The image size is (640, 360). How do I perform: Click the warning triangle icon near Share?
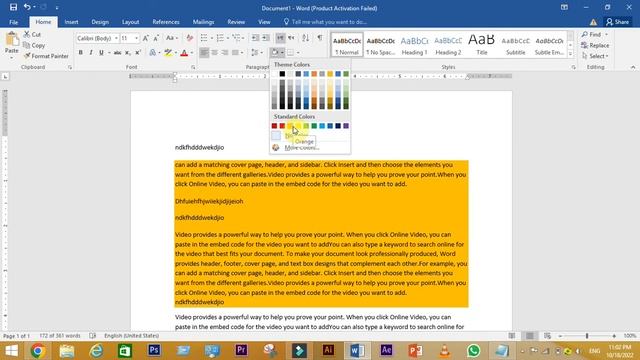pos(593,22)
